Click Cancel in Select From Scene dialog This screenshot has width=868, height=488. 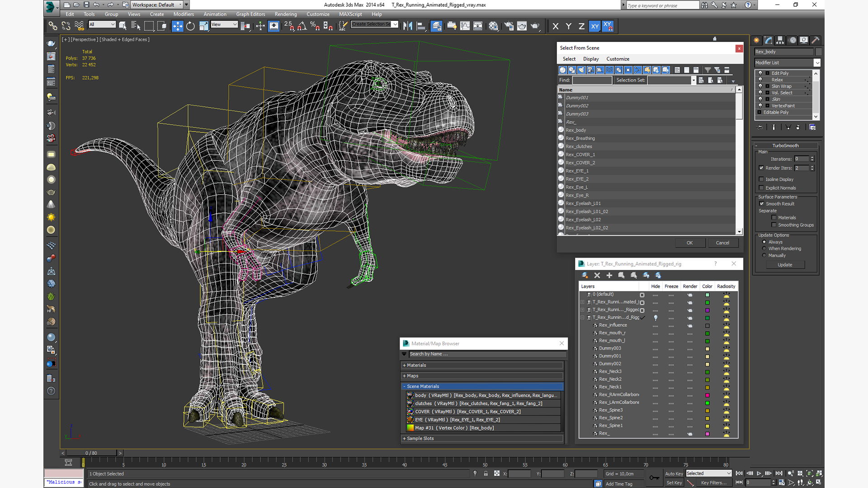(722, 243)
